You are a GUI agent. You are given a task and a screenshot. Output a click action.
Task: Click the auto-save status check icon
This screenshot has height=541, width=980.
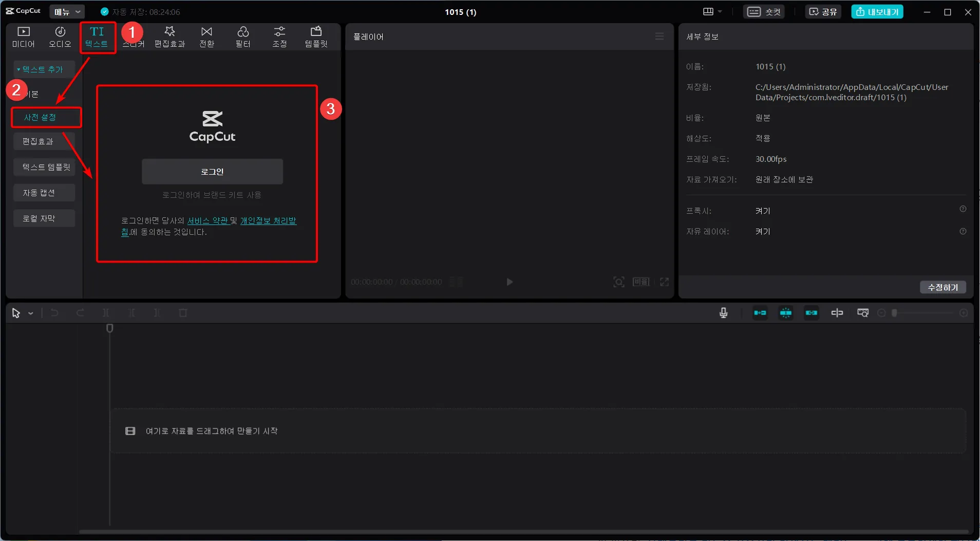(105, 11)
